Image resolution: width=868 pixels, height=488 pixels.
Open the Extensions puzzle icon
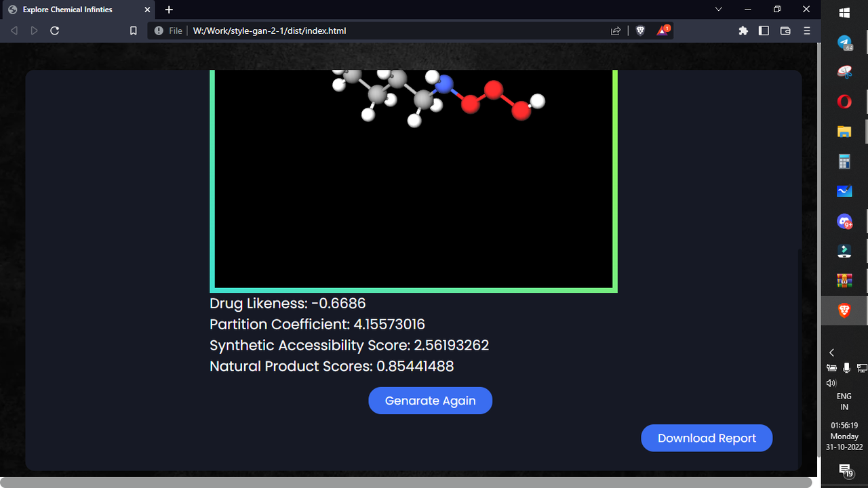pos(743,30)
